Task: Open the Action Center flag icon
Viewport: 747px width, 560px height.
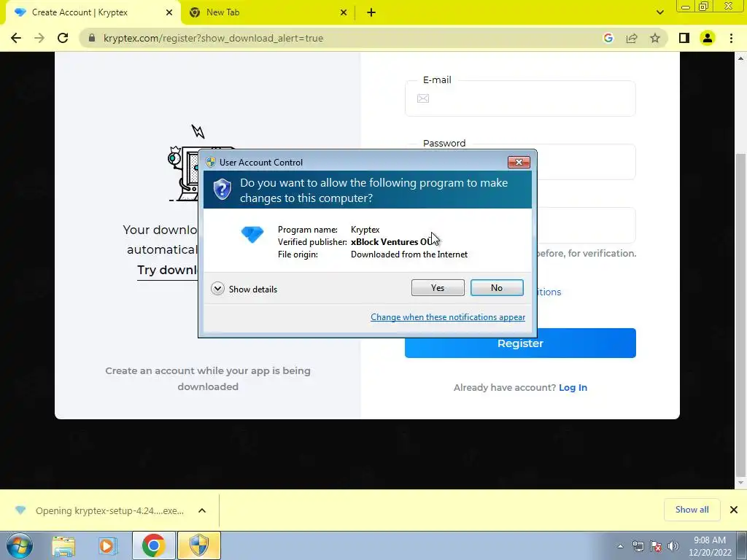Action: (656, 546)
